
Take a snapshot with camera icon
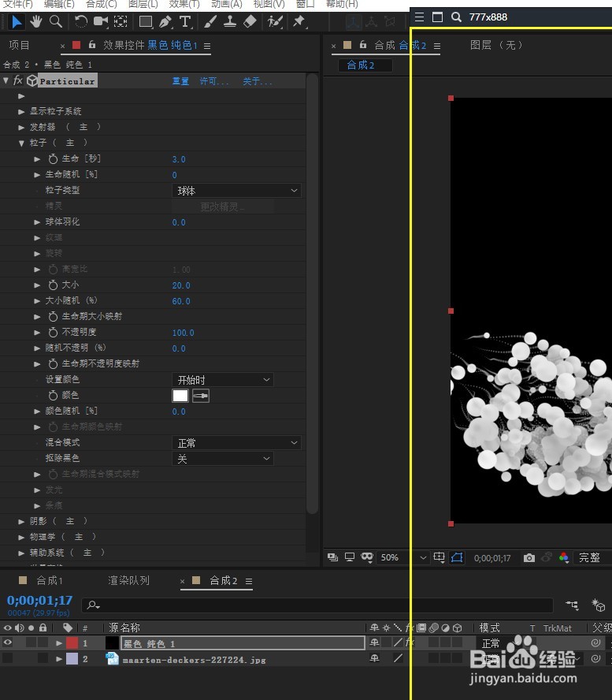pos(529,557)
